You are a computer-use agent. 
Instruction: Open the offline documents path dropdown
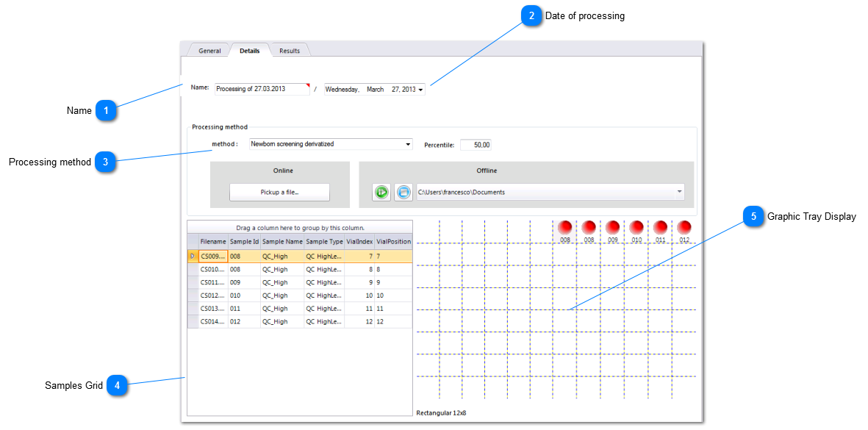pyautogui.click(x=679, y=192)
